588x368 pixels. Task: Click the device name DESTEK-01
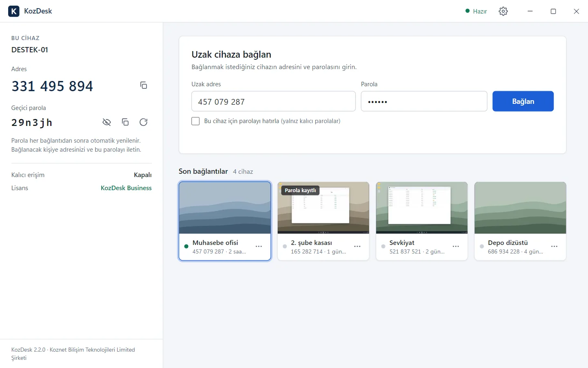[x=30, y=50]
